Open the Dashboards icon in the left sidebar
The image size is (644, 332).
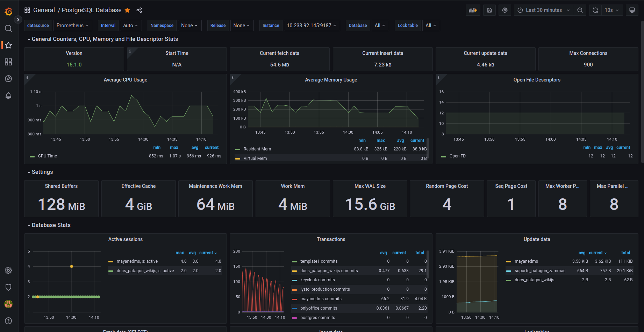pyautogui.click(x=8, y=62)
